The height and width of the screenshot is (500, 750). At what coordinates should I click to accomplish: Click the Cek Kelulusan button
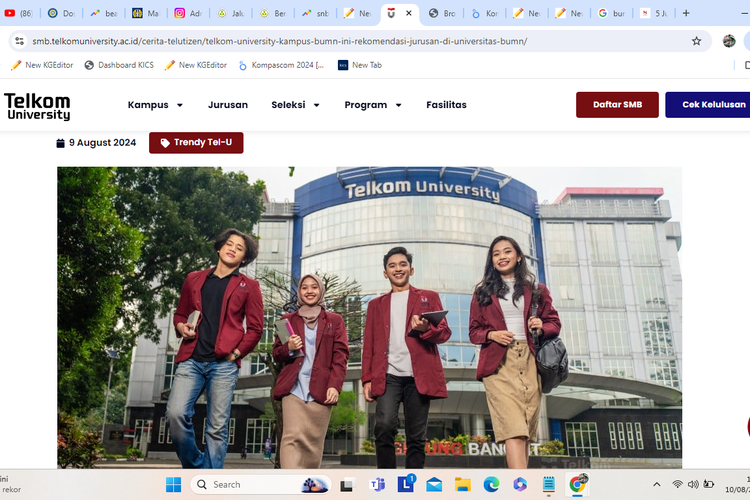pyautogui.click(x=708, y=105)
